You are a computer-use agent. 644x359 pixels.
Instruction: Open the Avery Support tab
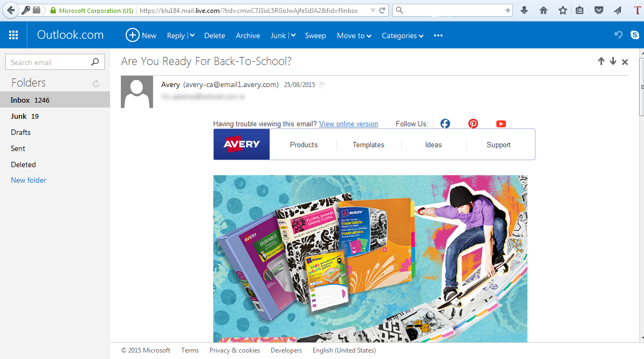(498, 145)
